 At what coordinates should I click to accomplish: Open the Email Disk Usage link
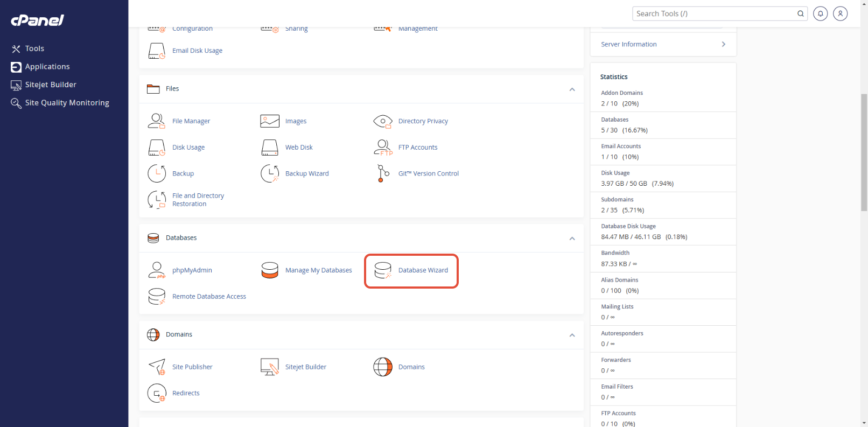(197, 51)
